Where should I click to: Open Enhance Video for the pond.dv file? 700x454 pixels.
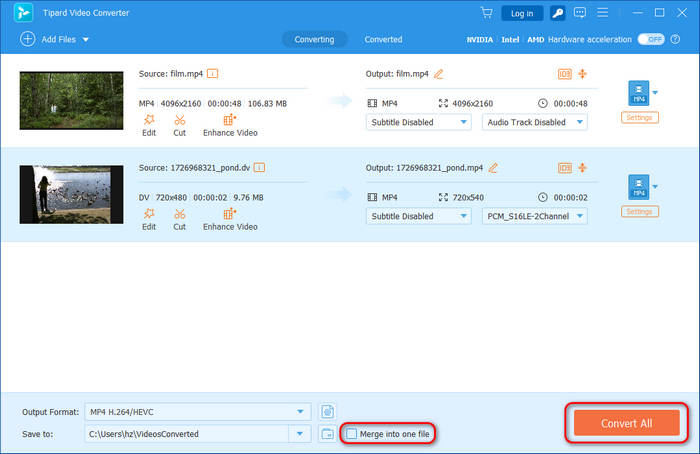click(x=230, y=213)
